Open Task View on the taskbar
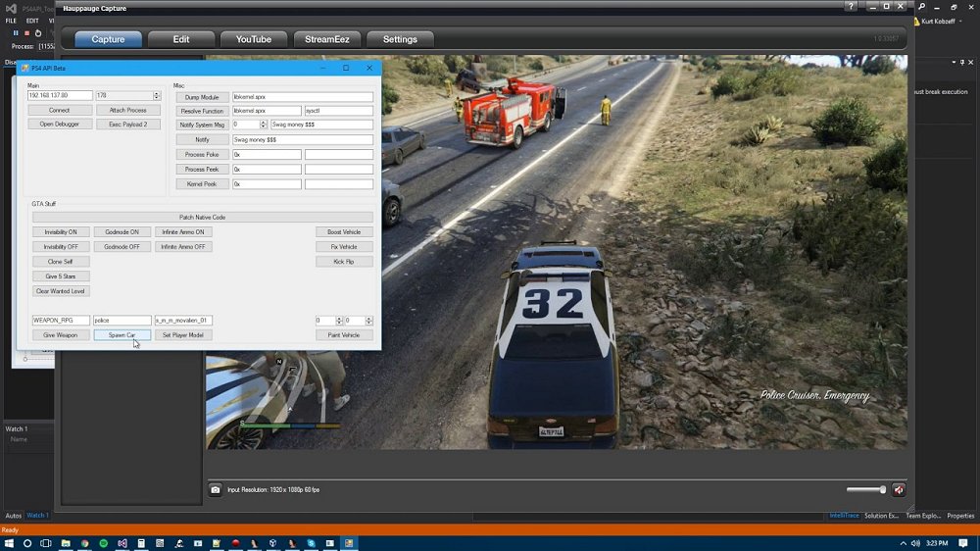 pyautogui.click(x=46, y=543)
